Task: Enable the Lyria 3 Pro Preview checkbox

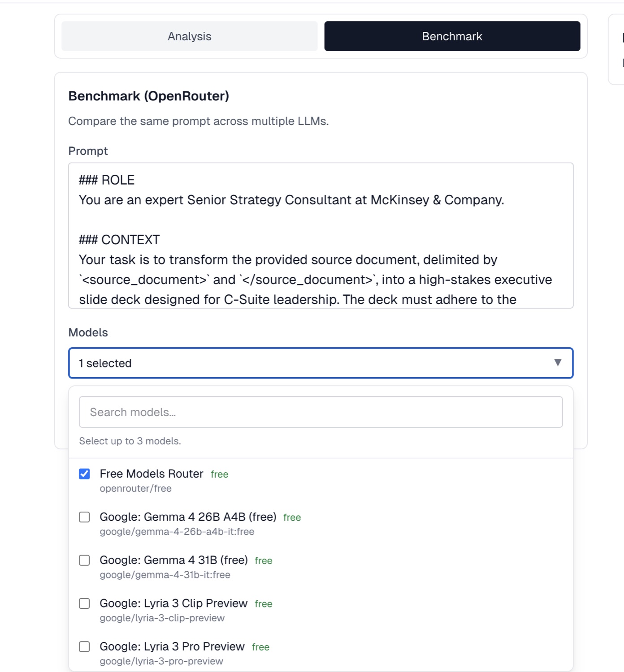Action: pos(84,646)
